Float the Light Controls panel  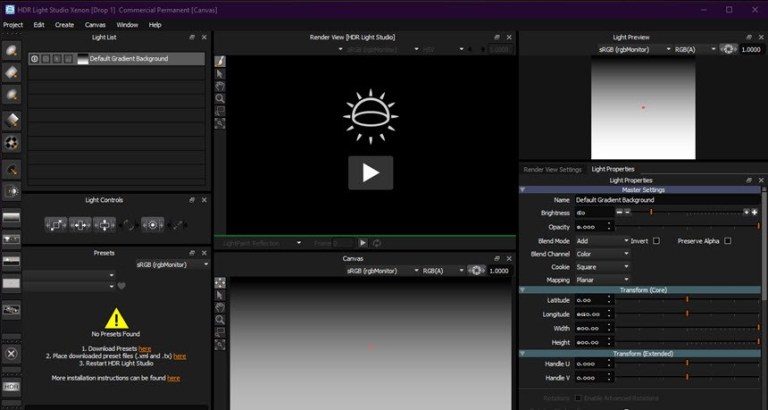[192, 200]
